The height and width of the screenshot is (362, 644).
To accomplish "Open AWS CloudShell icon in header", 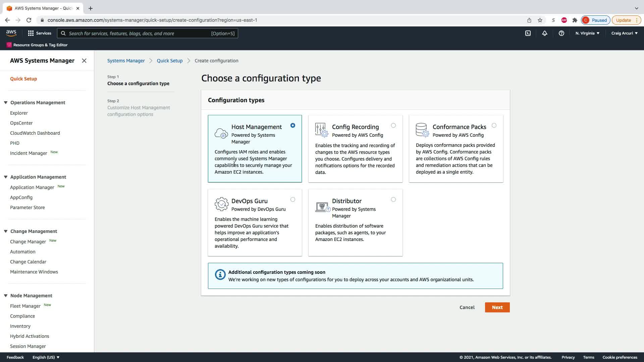I will pos(528,33).
